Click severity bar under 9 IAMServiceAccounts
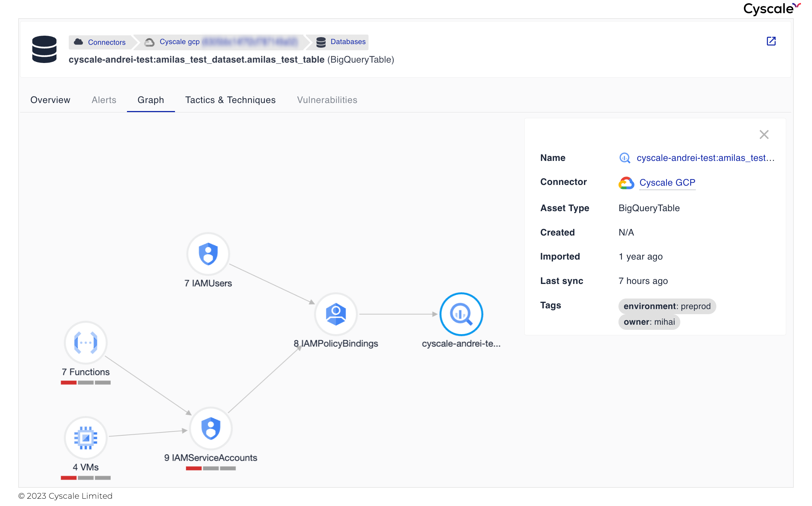 click(x=211, y=469)
